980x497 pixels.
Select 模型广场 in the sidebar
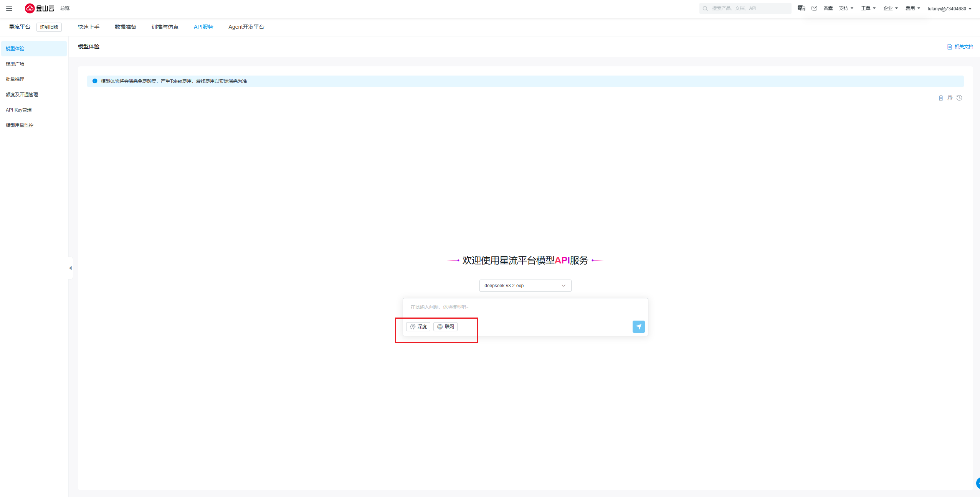(15, 64)
